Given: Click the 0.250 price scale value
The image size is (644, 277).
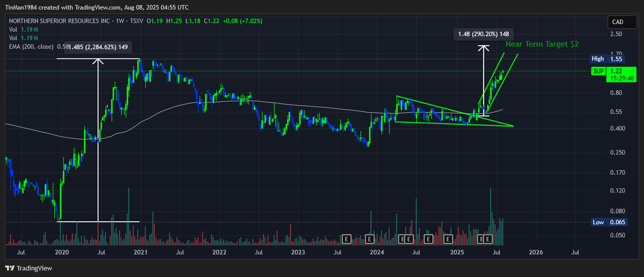Looking at the screenshot, I should 617,153.
